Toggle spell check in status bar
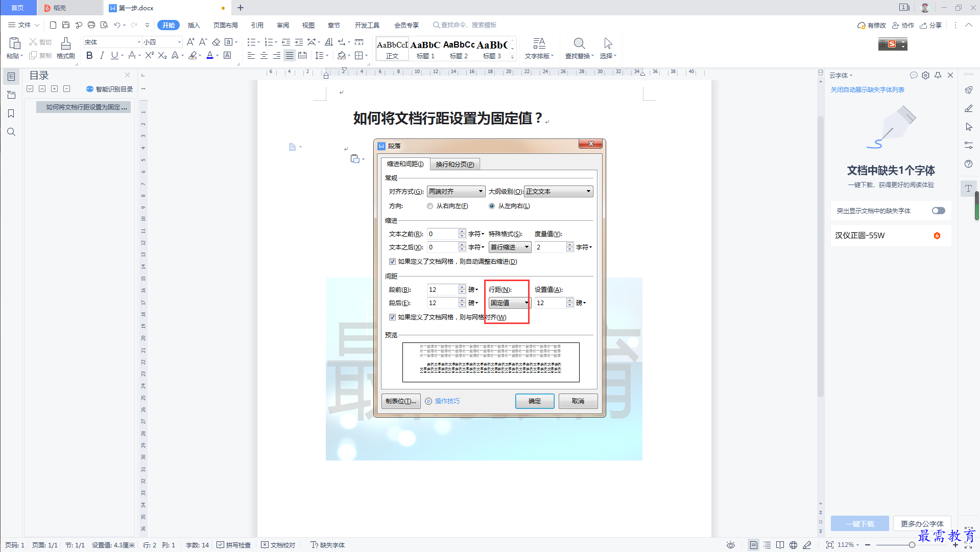 (x=234, y=545)
